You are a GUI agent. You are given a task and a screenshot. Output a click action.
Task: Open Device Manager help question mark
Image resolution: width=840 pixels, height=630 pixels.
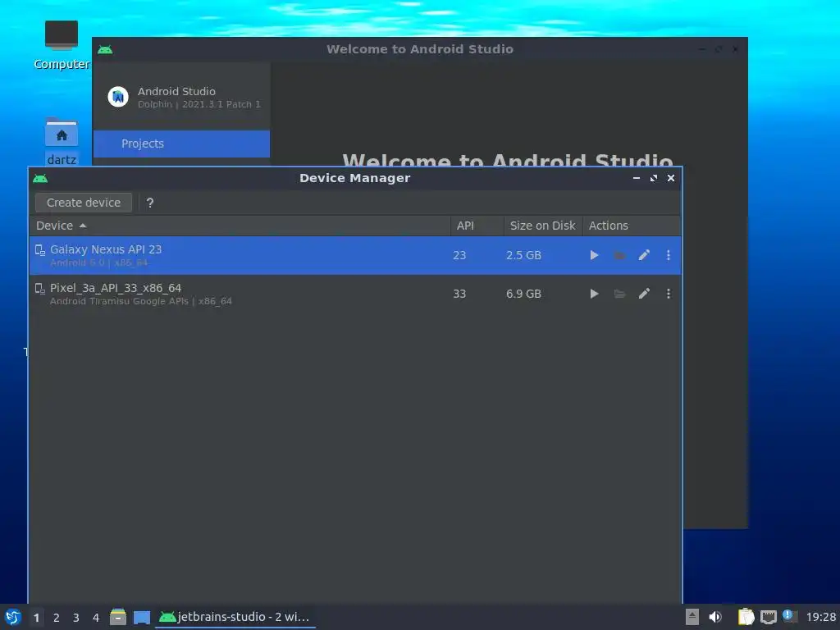(150, 203)
